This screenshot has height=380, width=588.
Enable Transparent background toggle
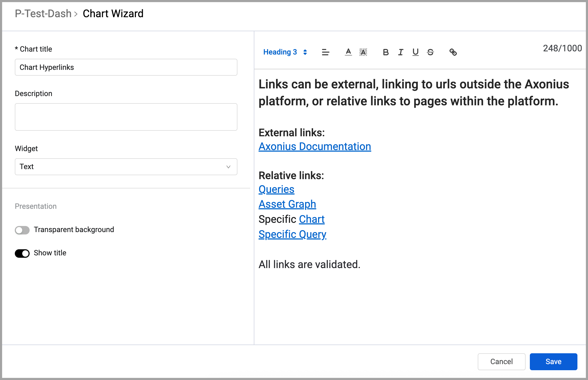coord(22,230)
